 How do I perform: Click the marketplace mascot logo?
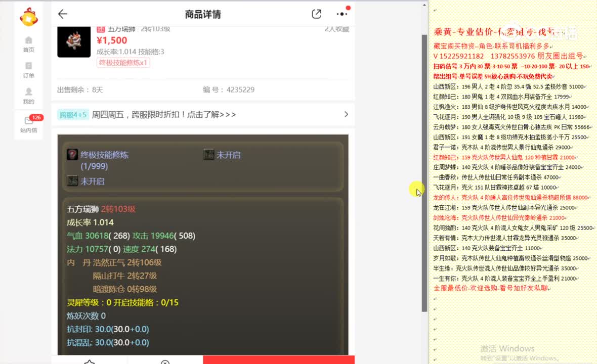pos(29,17)
